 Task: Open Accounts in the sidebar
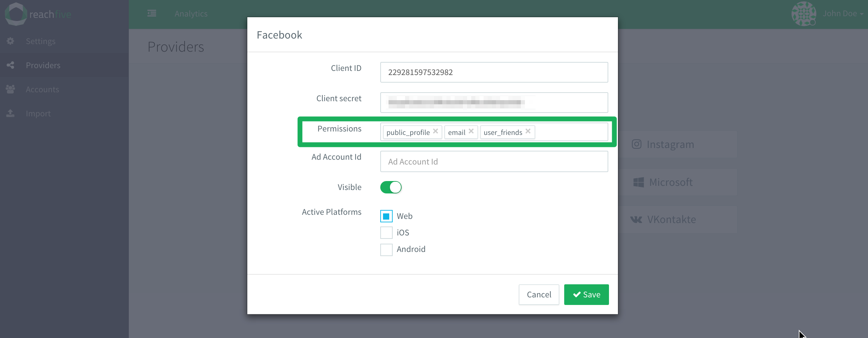click(42, 89)
